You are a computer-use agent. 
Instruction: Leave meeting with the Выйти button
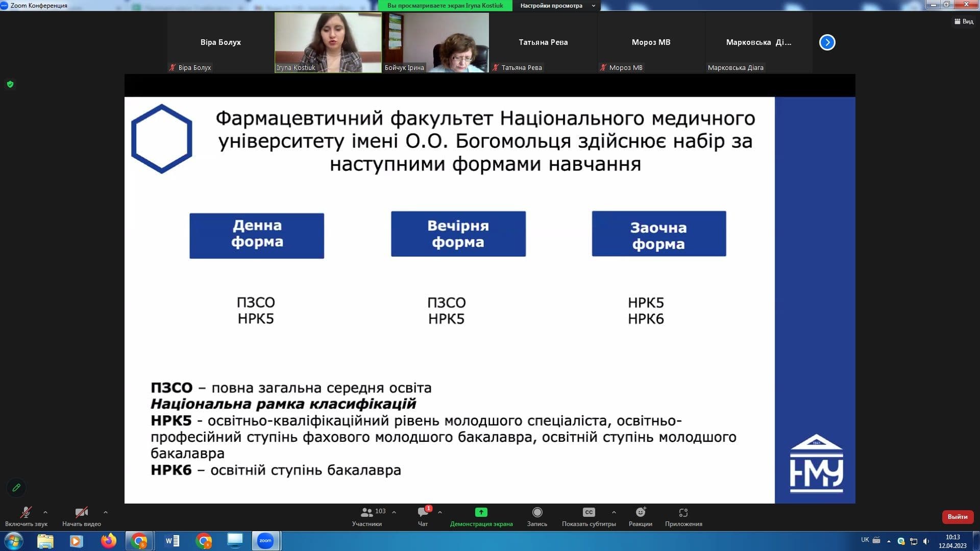click(x=958, y=517)
